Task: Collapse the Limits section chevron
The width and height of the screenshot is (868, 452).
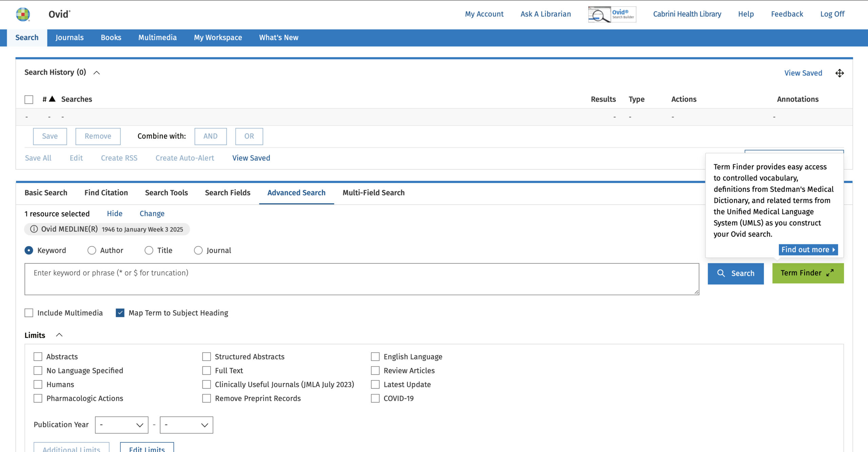Action: [x=59, y=335]
